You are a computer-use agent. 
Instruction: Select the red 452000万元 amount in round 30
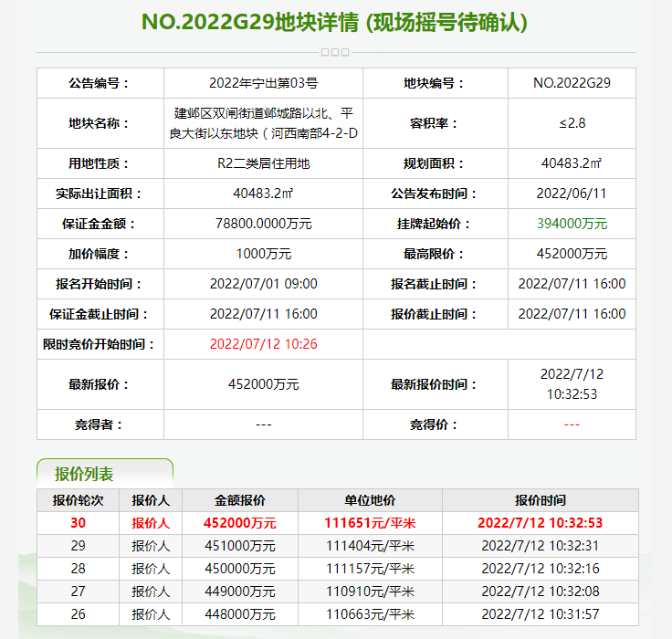(240, 523)
